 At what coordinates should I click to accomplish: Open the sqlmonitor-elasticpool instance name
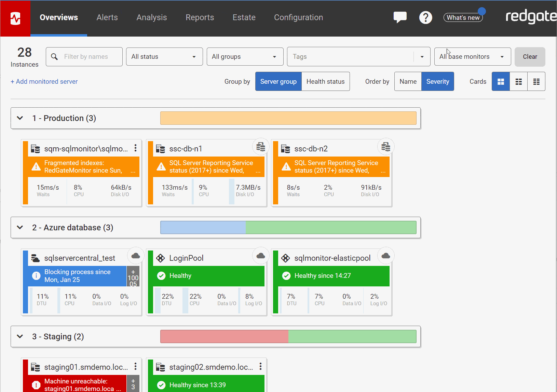point(332,258)
